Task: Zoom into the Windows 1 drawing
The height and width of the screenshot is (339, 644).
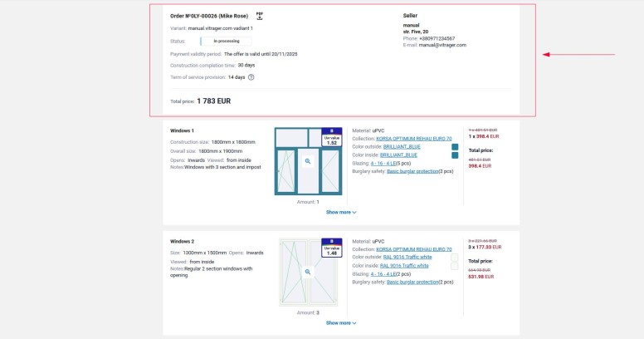Action: coord(307,161)
